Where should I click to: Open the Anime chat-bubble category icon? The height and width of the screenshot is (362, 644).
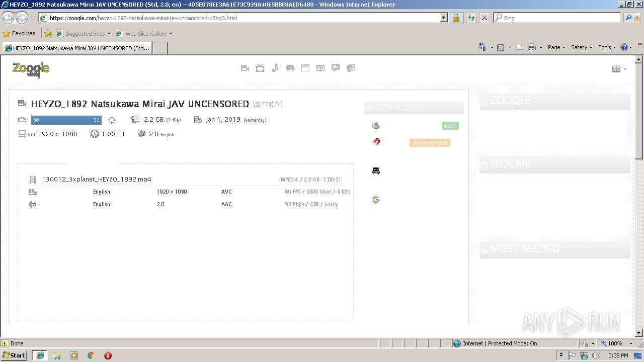pyautogui.click(x=336, y=68)
